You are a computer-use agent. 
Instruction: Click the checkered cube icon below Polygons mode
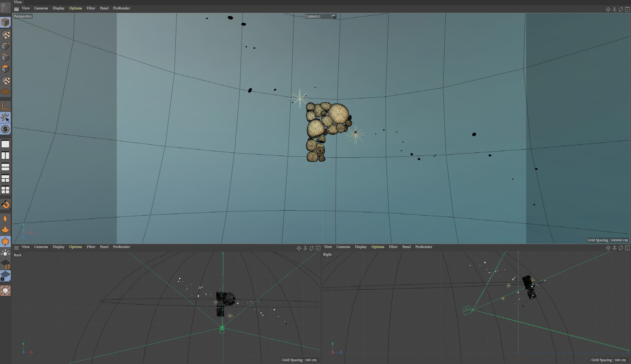click(x=5, y=80)
